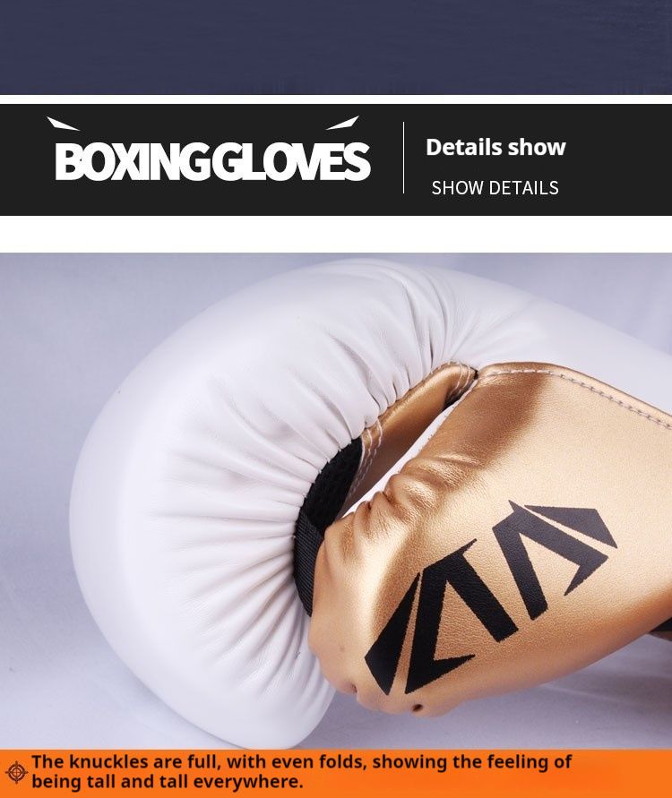
Task: Click the BOXING GLOVES headline text
Action: (212, 161)
